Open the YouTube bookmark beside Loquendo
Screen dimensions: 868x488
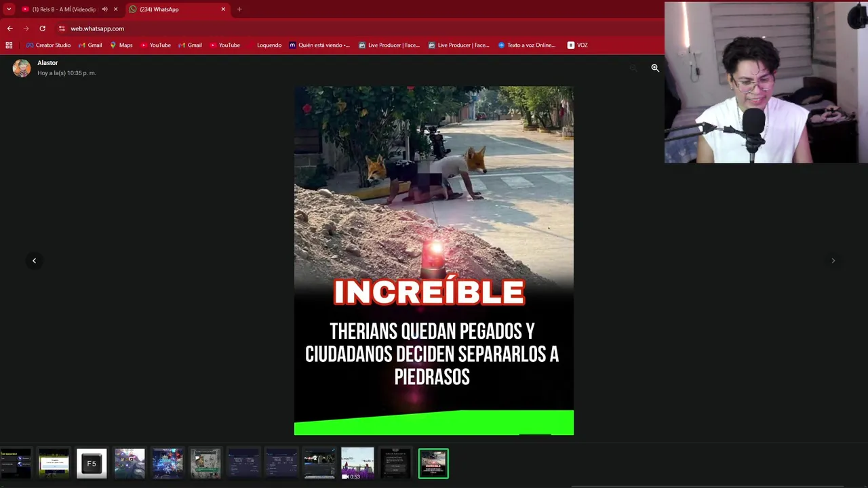coord(225,45)
